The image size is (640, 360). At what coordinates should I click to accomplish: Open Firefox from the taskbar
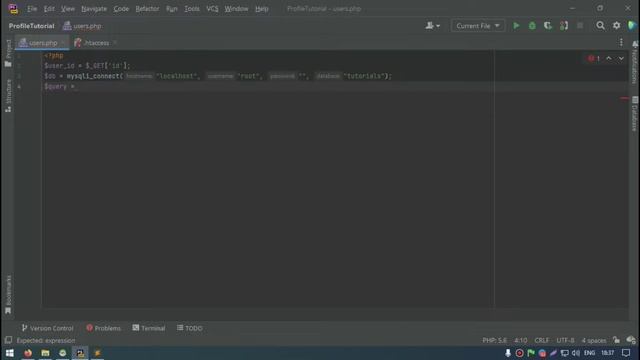pyautogui.click(x=28, y=353)
